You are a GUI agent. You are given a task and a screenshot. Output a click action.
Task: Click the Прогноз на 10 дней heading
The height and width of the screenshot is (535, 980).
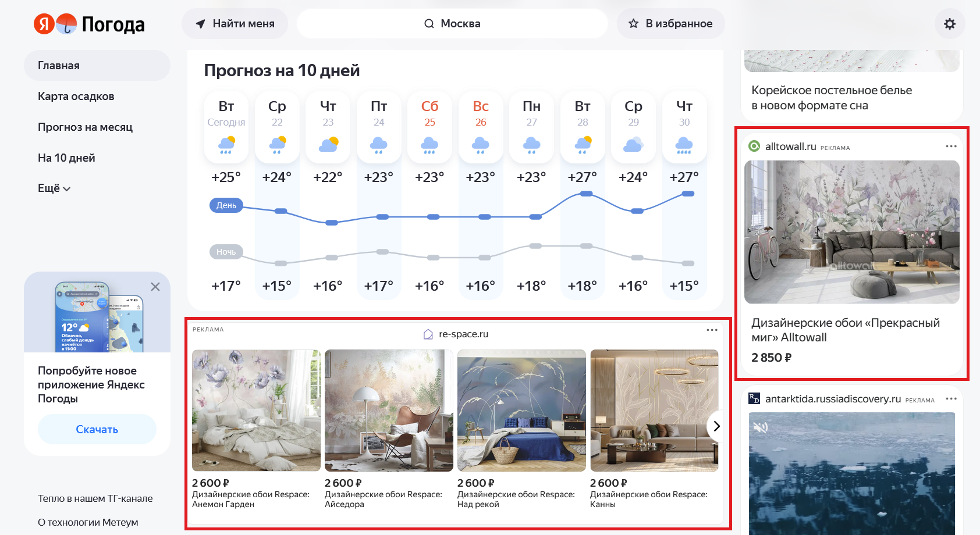pos(282,70)
